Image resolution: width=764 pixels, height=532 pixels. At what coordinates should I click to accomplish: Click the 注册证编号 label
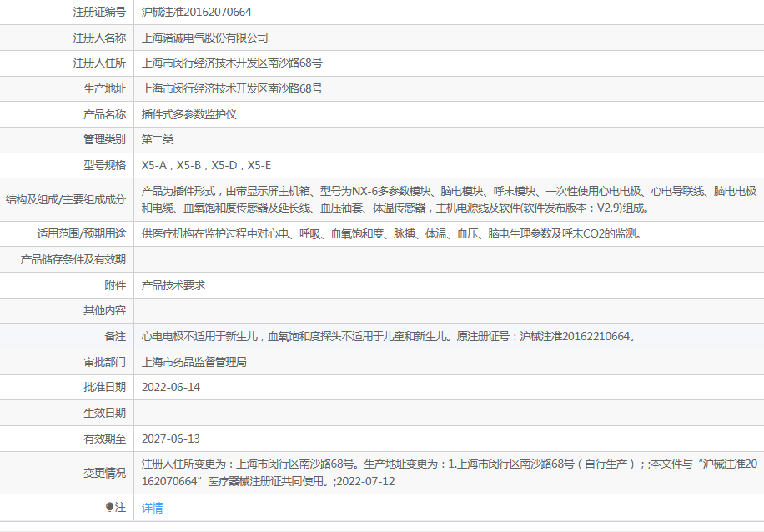(99, 12)
